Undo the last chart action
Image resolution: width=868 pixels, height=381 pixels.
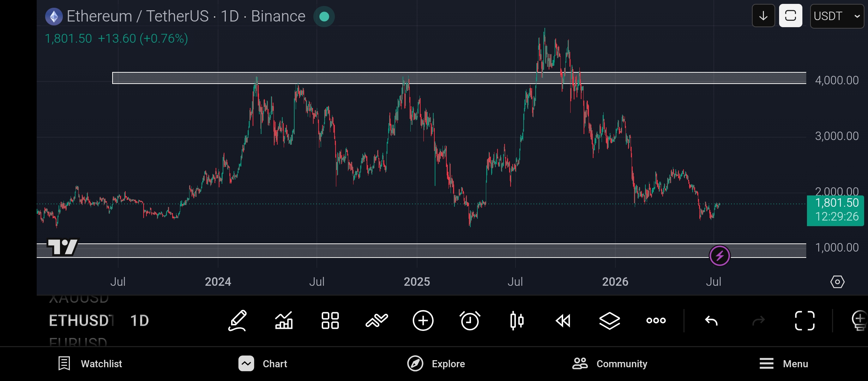click(711, 321)
